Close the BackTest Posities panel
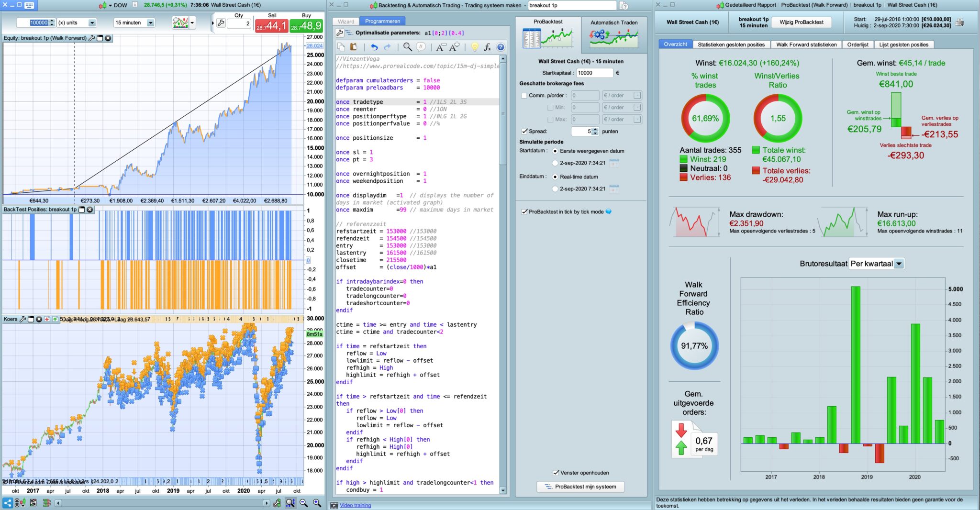Viewport: 980px width, 510px height. pos(89,210)
